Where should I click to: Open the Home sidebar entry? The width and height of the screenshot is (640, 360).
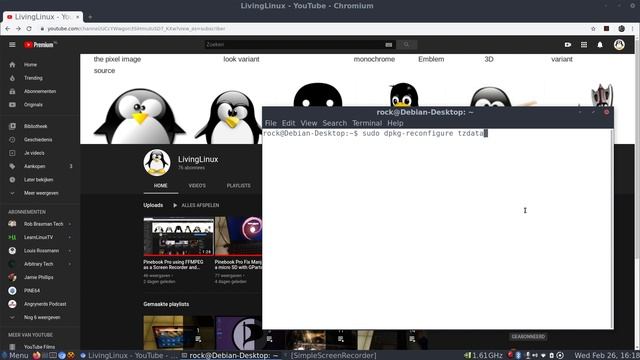30,64
